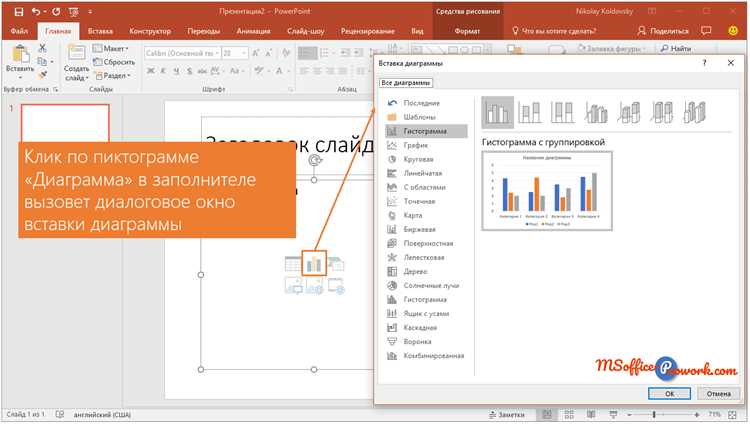Switch to Normal view in status bar
The image size is (750, 424).
click(547, 414)
